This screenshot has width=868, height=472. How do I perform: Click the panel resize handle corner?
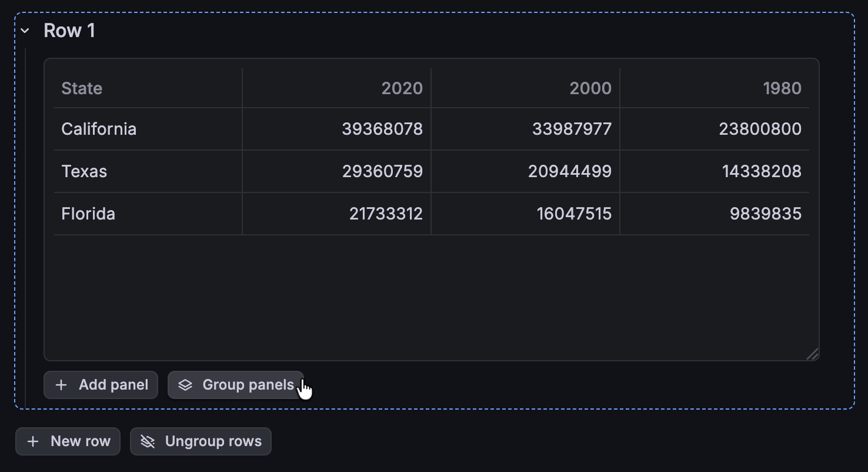click(812, 354)
